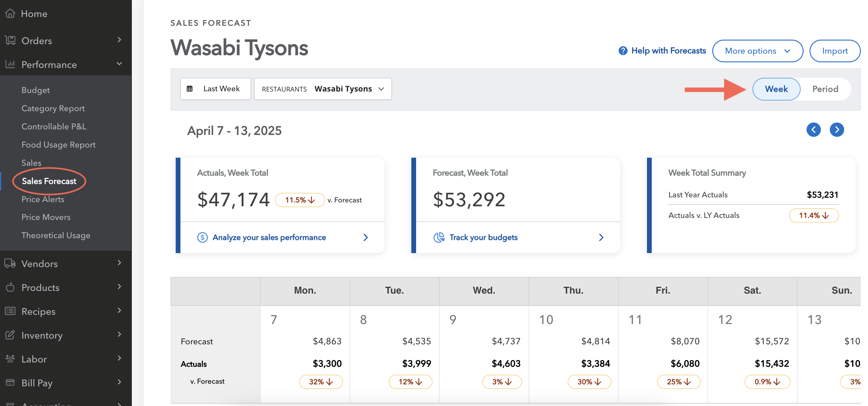Viewport: 868px width, 406px height.
Task: Expand the Orders menu chevron
Action: click(x=119, y=40)
